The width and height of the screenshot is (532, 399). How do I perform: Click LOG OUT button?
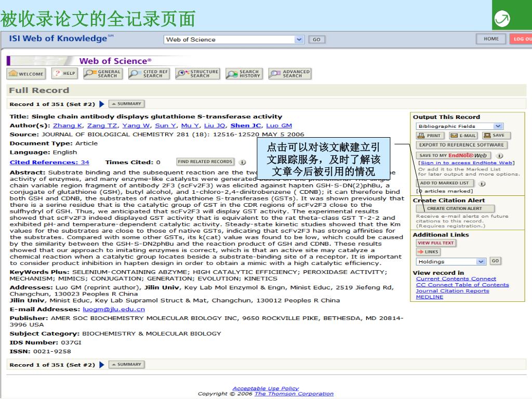521,38
